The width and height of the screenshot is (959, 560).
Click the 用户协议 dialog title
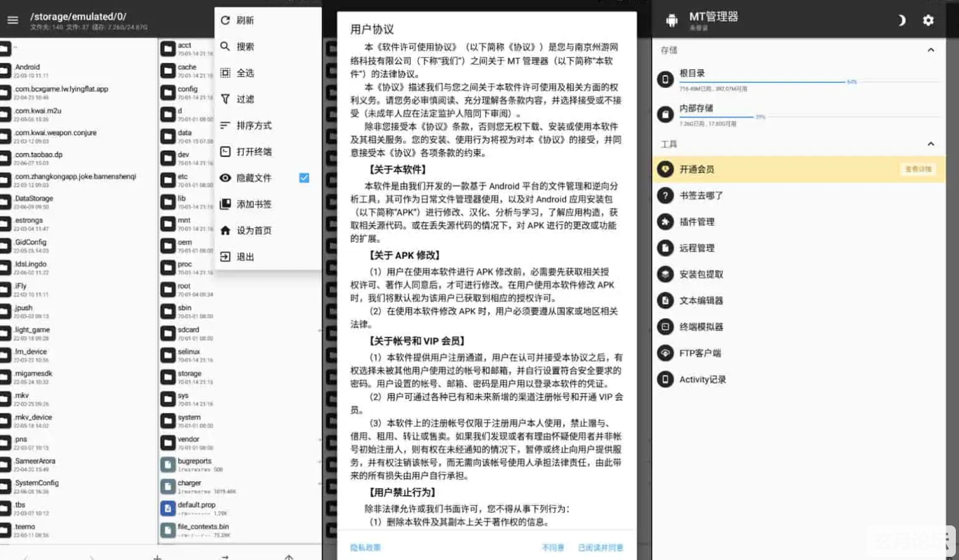click(x=372, y=29)
